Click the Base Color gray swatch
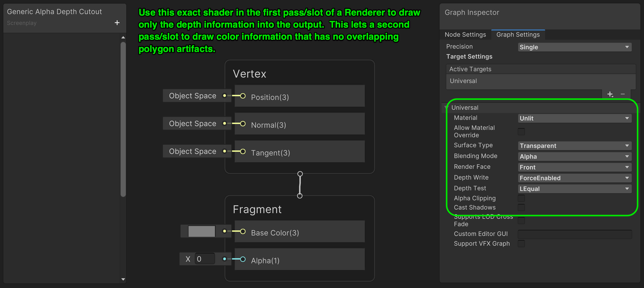Viewport: 644px width, 288px height. [x=202, y=231]
